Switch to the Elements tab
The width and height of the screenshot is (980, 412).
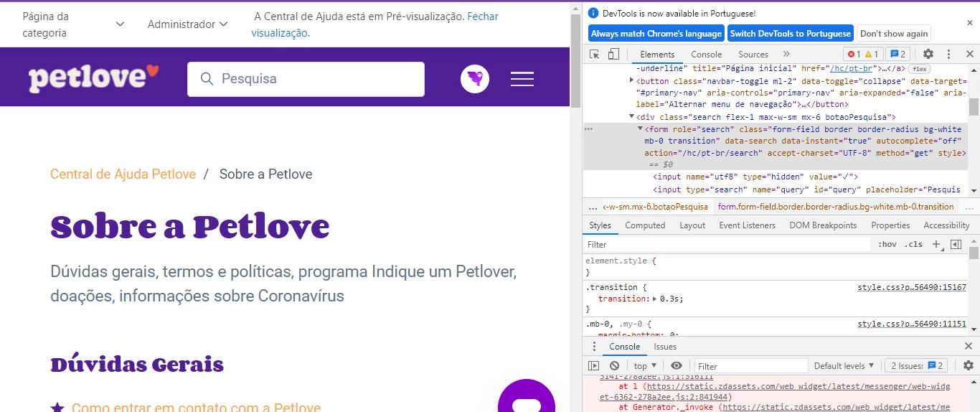tap(657, 54)
